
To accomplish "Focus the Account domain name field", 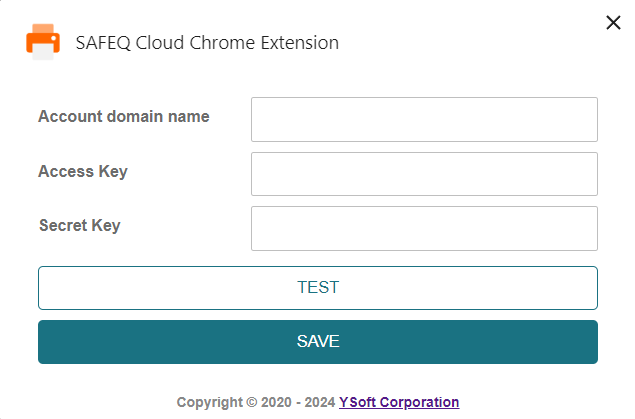I will tap(424, 120).
